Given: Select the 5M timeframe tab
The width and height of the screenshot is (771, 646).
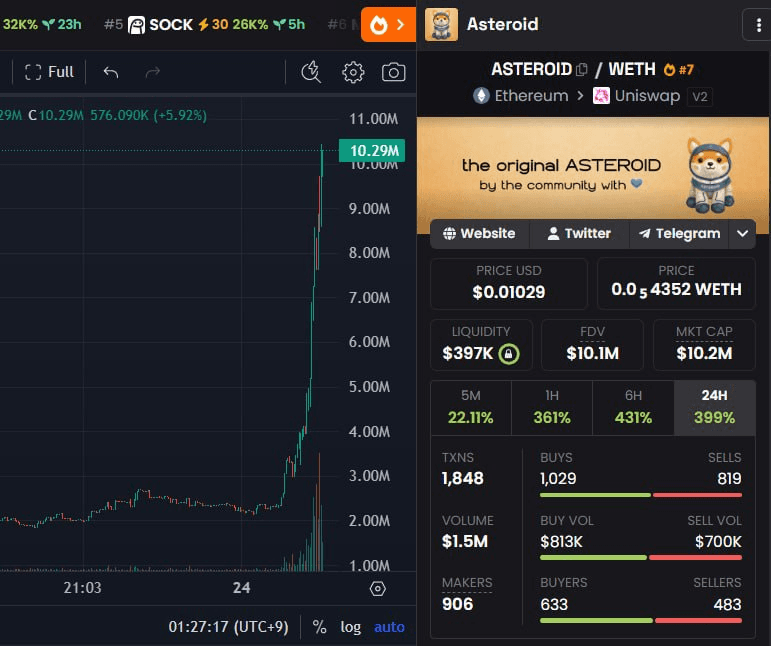Looking at the screenshot, I should pyautogui.click(x=471, y=408).
